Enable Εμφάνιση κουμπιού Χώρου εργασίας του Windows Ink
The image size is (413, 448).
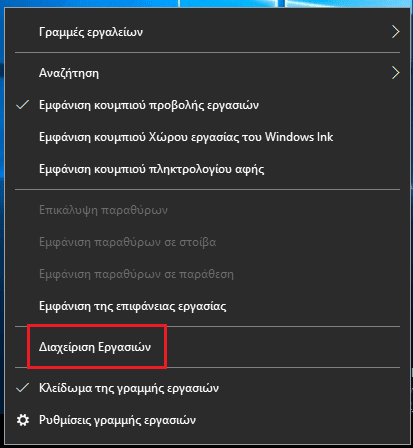[207, 137]
